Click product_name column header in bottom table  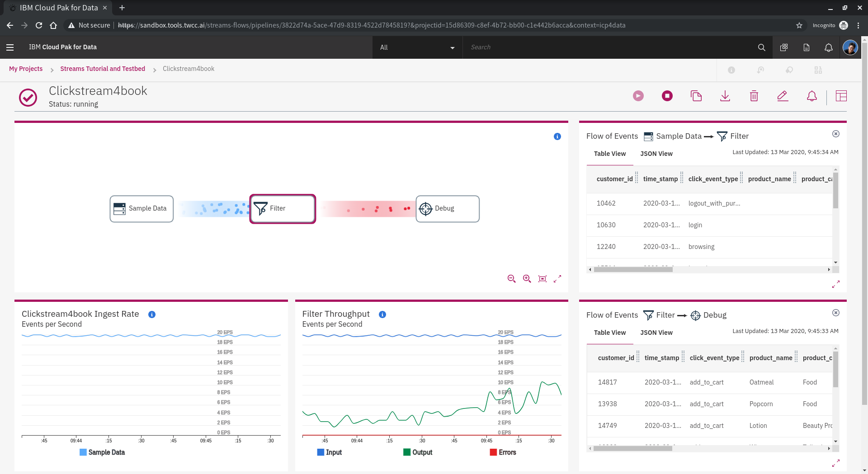coord(771,358)
